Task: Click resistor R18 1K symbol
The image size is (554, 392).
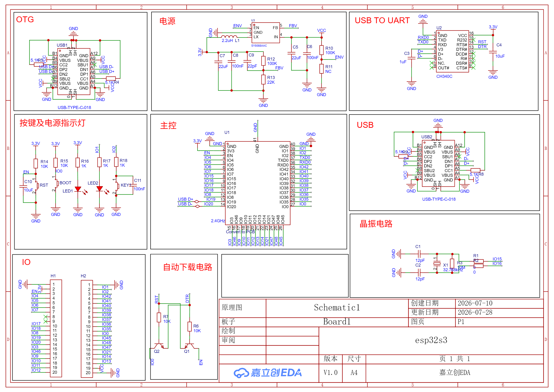Action: (116, 162)
